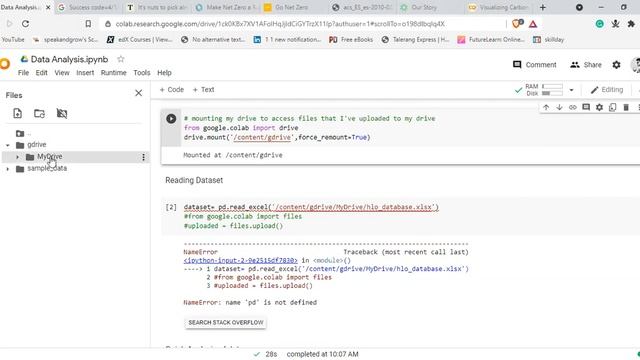Open the Edit menu

coord(42,73)
